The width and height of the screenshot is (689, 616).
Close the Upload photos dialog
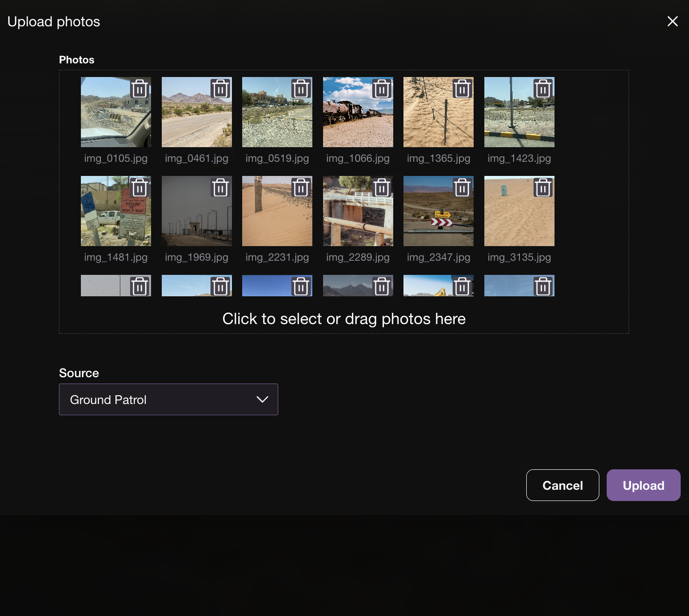(x=672, y=21)
